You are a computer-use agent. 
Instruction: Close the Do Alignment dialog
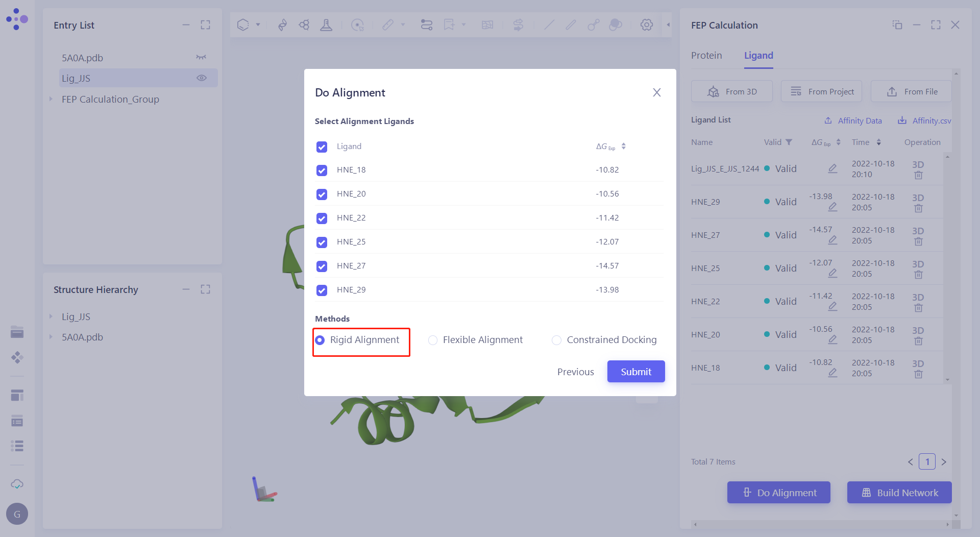(x=656, y=92)
